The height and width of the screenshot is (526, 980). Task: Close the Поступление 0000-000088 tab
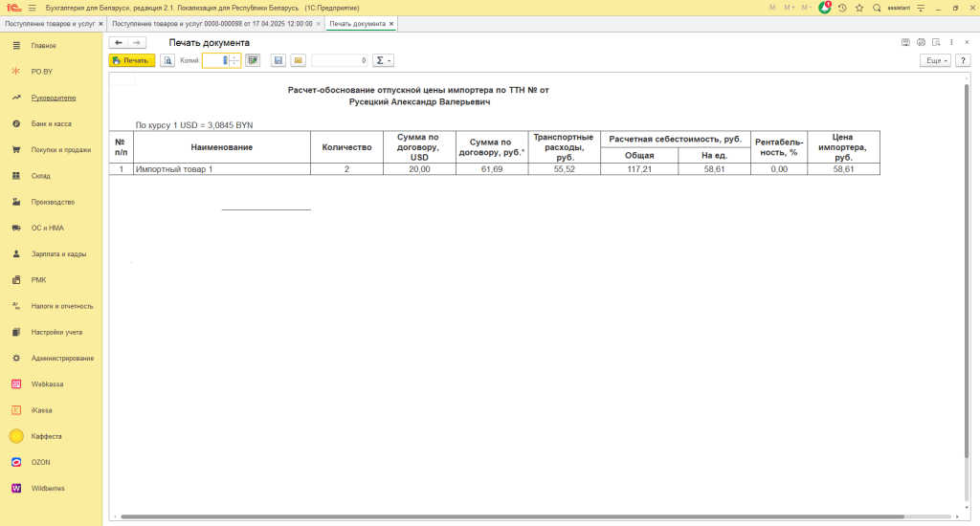(x=318, y=24)
